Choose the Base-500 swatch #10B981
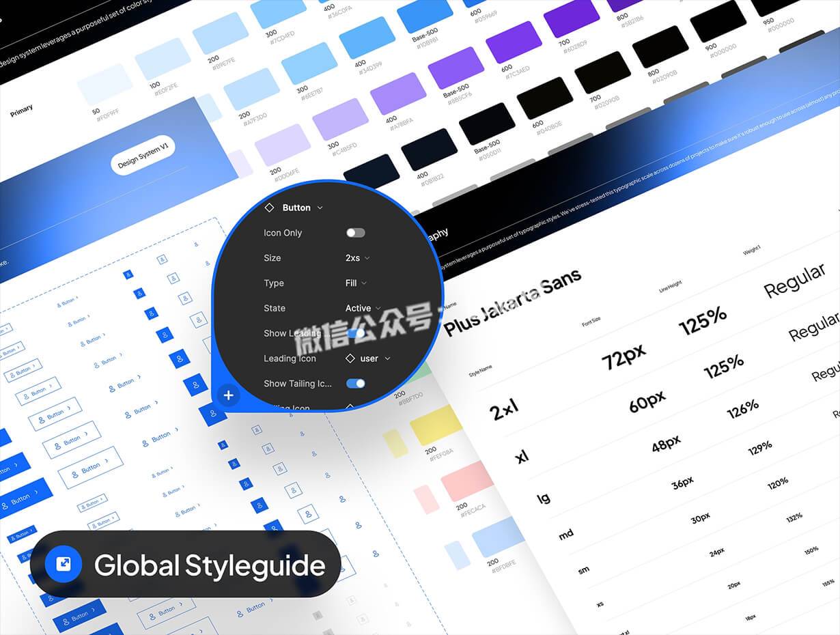The width and height of the screenshot is (840, 635). pyautogui.click(x=425, y=13)
